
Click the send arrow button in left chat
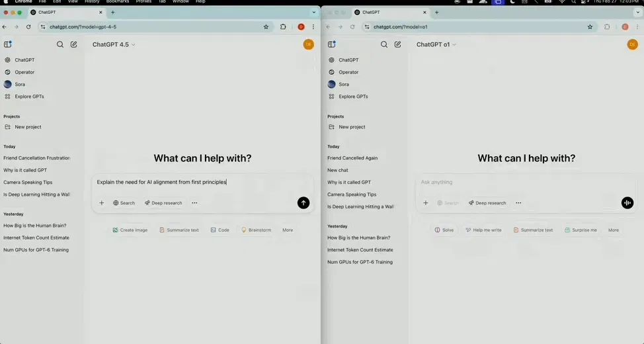click(x=303, y=203)
